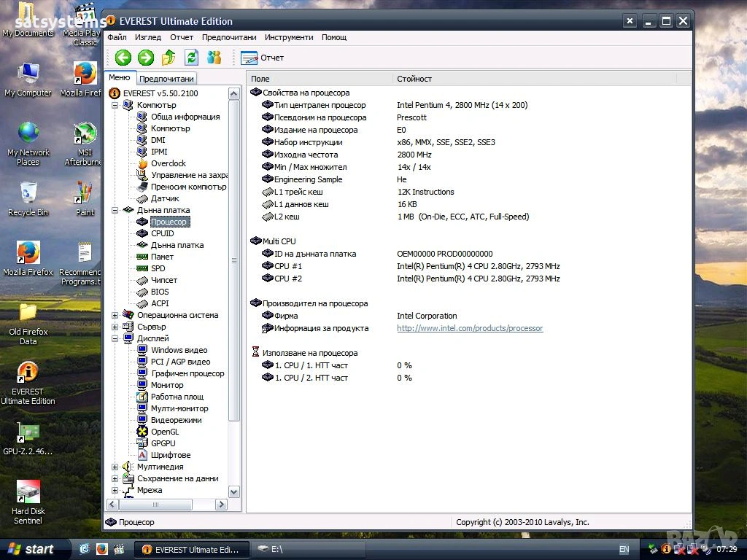
Task: Select the Датчик sensor tree item
Action: pyautogui.click(x=165, y=198)
